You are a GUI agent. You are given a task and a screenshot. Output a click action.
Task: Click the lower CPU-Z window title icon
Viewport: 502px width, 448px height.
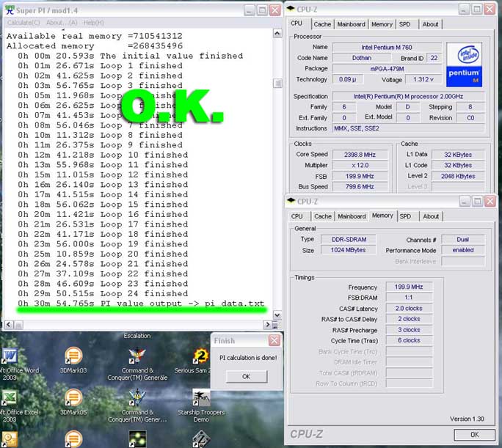tap(291, 201)
